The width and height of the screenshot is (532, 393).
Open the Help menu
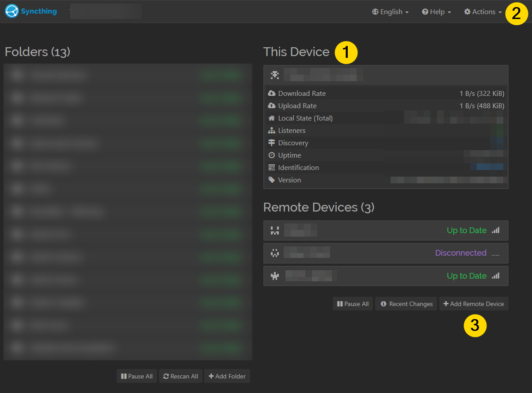[436, 12]
